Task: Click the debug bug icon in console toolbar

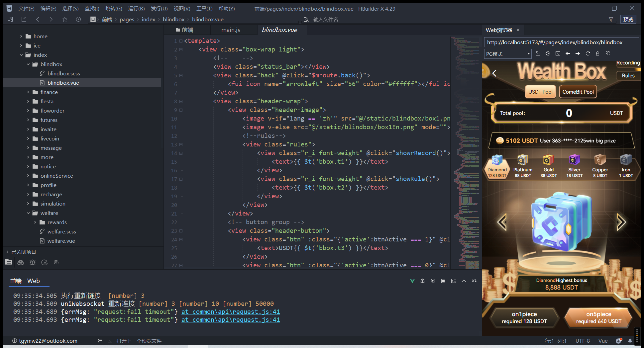Action: pos(422,281)
